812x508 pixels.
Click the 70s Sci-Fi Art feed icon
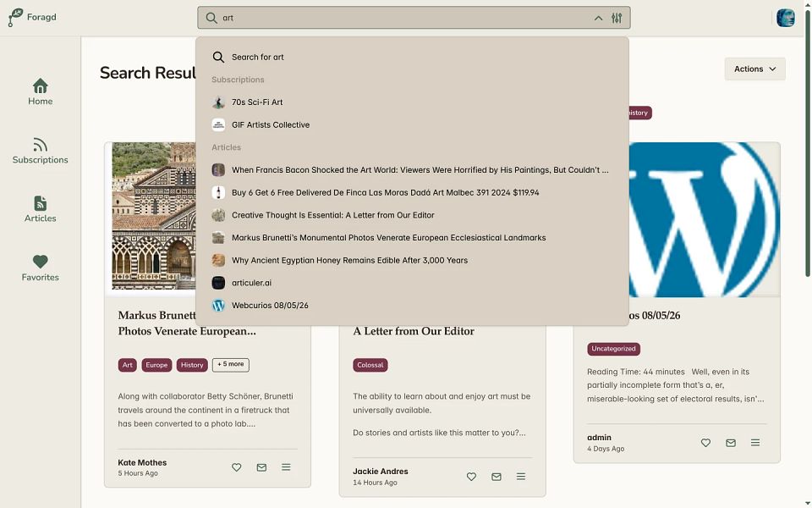tap(218, 102)
